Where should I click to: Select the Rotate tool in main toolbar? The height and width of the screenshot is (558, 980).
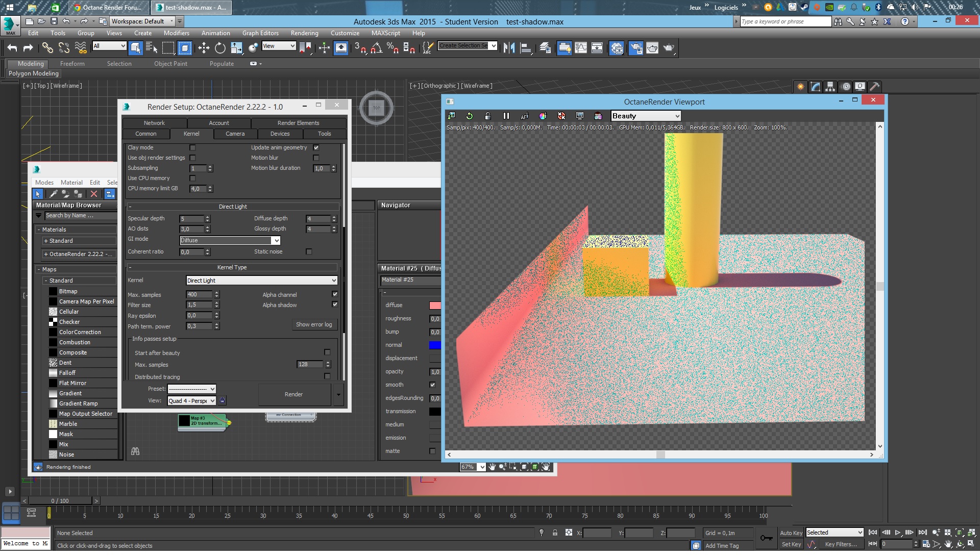(x=220, y=48)
